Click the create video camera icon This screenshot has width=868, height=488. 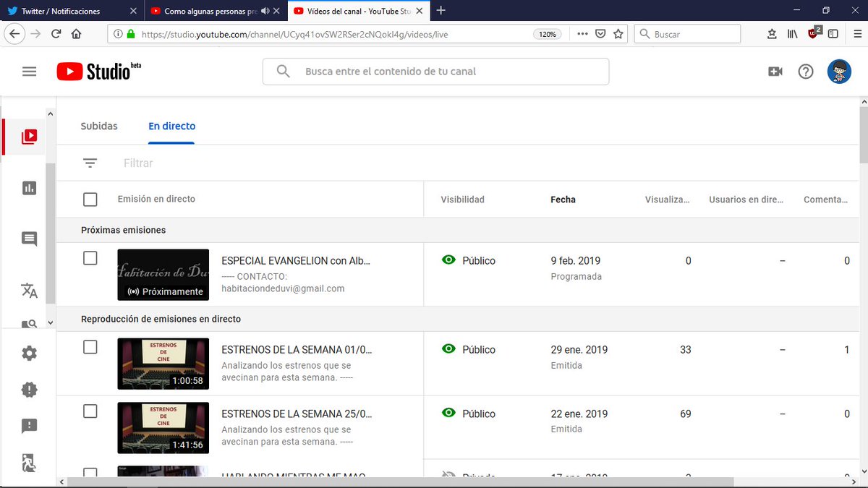coord(775,72)
